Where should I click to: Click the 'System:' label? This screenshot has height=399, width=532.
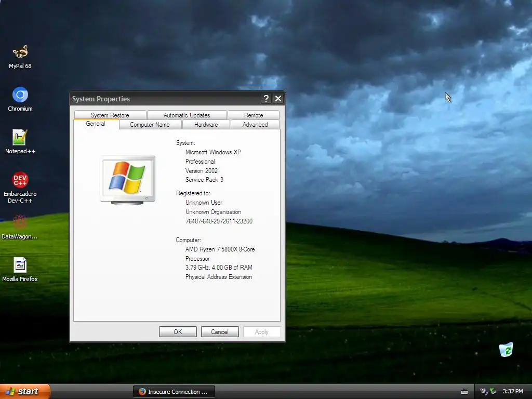[185, 143]
